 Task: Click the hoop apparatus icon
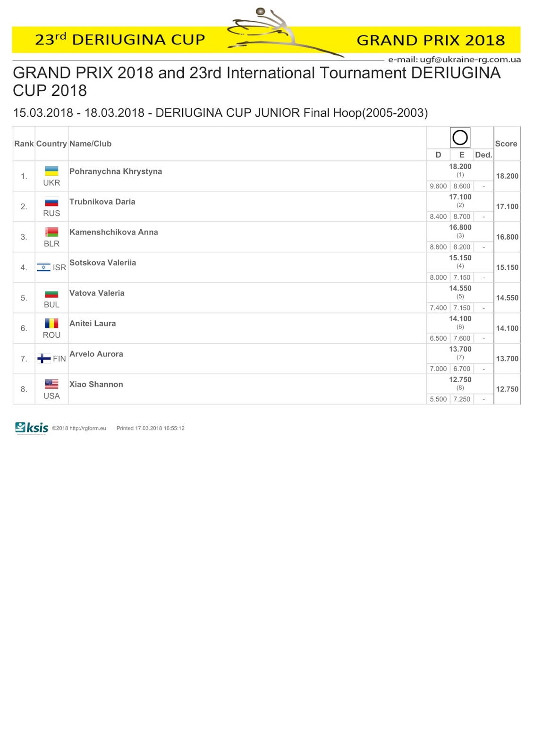pyautogui.click(x=460, y=137)
